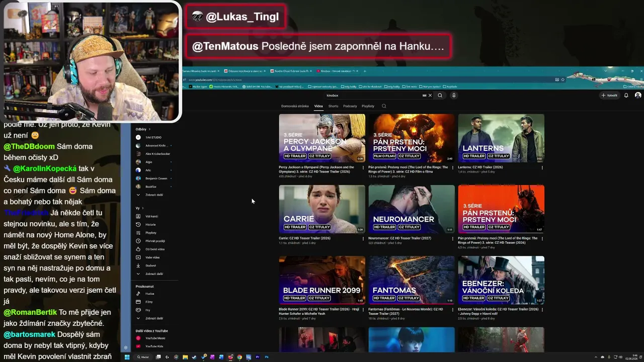Switch to the Playlisty channel tab
The width and height of the screenshot is (644, 362).
pos(368,106)
